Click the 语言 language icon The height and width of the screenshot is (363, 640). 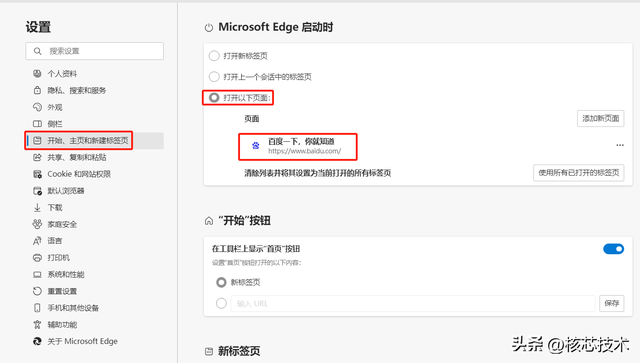[x=37, y=241]
